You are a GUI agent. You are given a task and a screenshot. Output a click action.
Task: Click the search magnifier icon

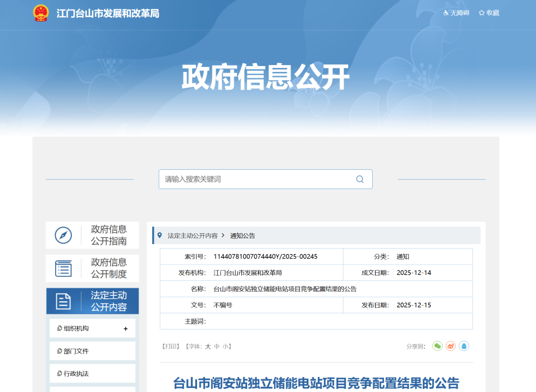(360, 179)
